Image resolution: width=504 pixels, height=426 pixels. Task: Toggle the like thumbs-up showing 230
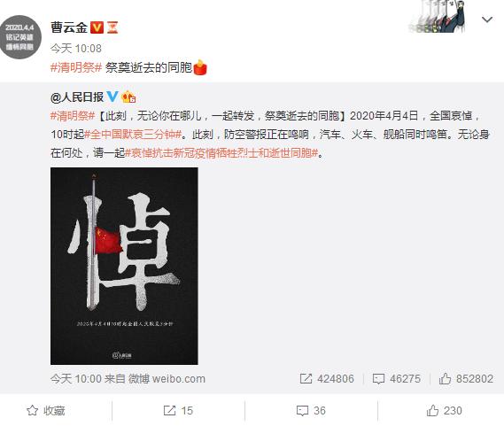(x=445, y=411)
